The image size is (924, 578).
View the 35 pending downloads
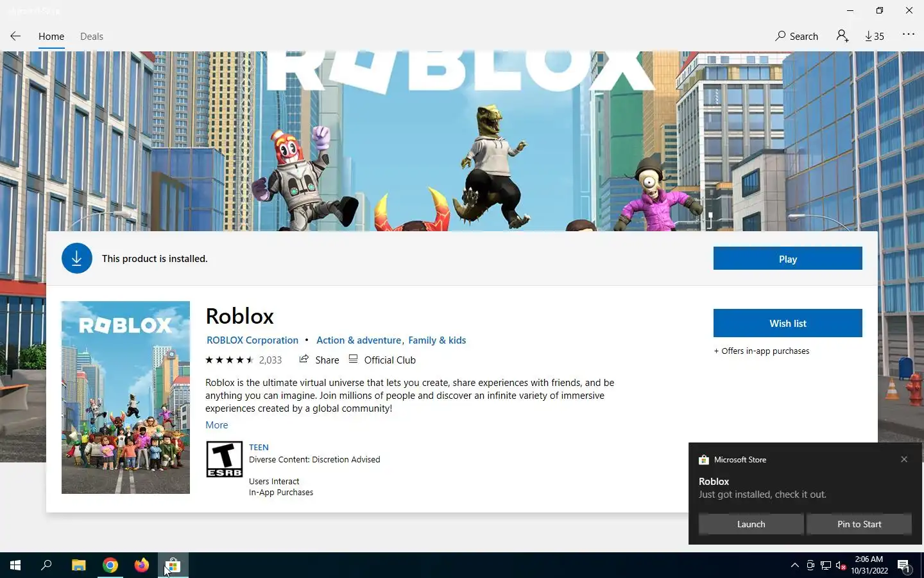pos(875,36)
